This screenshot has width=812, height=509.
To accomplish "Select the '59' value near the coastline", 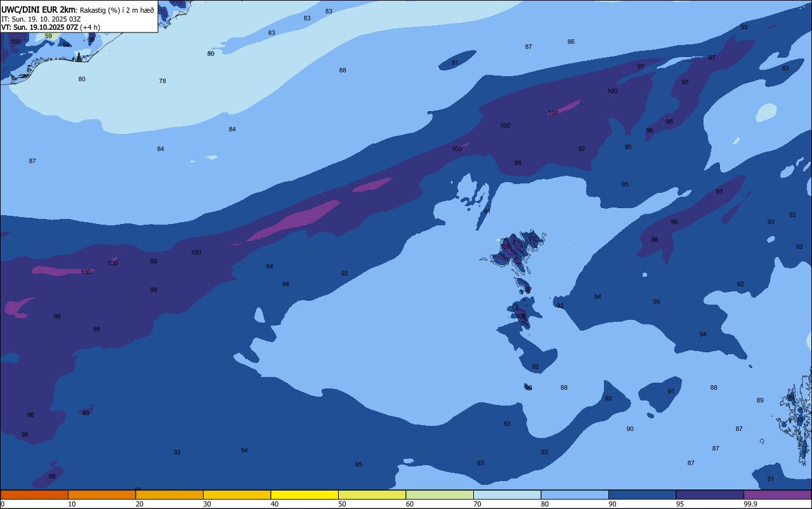I will pos(48,36).
